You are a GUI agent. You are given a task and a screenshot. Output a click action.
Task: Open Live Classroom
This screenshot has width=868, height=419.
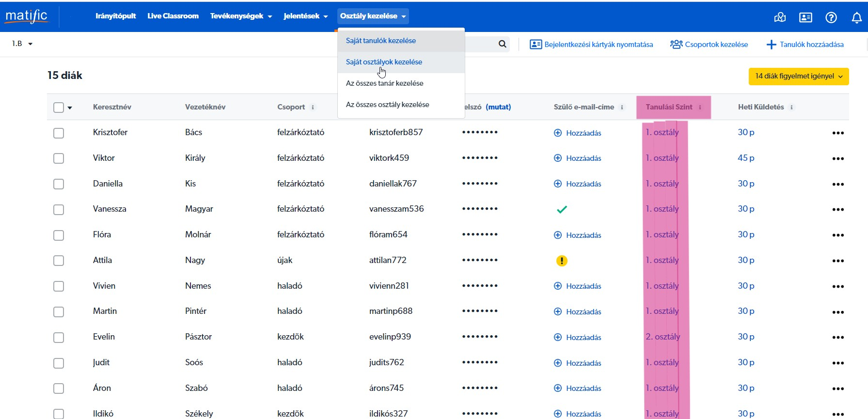click(x=173, y=16)
